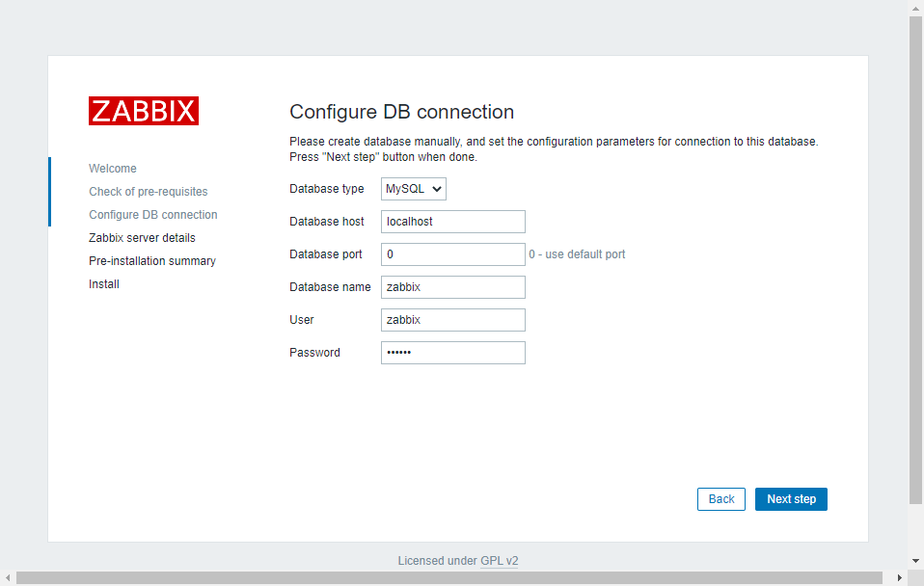The image size is (924, 586).
Task: Select the User input field
Action: [453, 320]
